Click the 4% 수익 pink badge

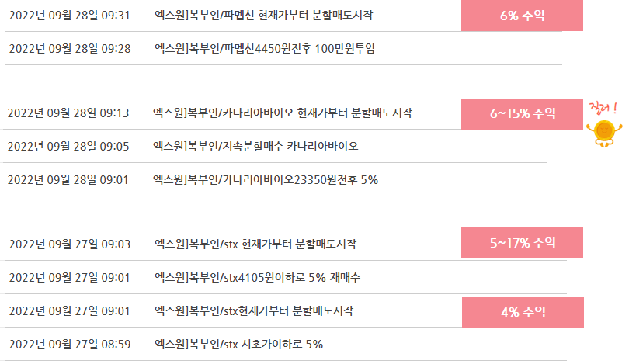click(x=523, y=313)
